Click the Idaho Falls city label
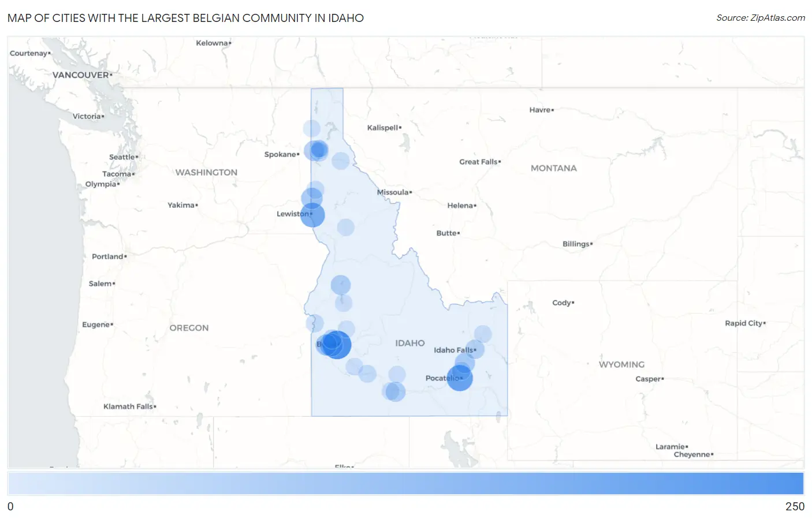This screenshot has width=812, height=519. point(454,350)
